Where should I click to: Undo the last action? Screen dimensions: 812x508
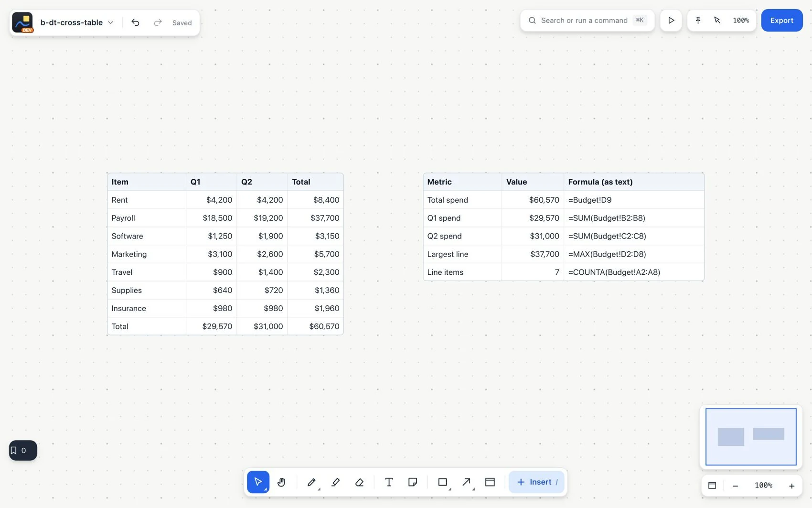135,22
